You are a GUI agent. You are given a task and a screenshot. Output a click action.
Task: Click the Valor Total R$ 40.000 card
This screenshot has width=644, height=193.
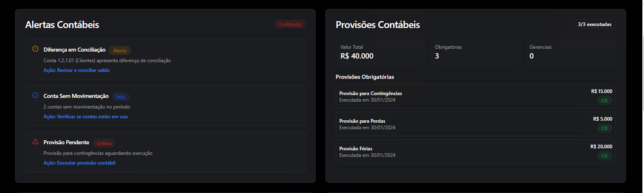[x=382, y=52]
